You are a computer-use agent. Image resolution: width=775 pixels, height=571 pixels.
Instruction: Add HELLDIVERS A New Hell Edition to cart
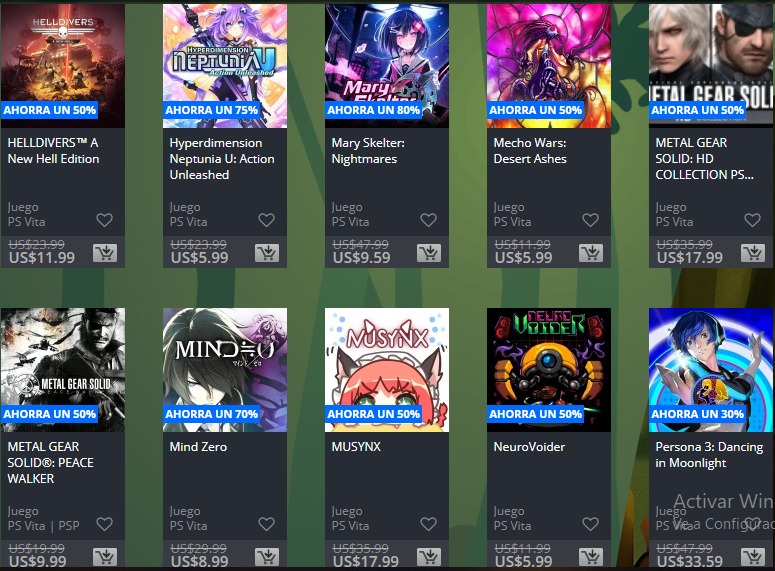click(105, 253)
